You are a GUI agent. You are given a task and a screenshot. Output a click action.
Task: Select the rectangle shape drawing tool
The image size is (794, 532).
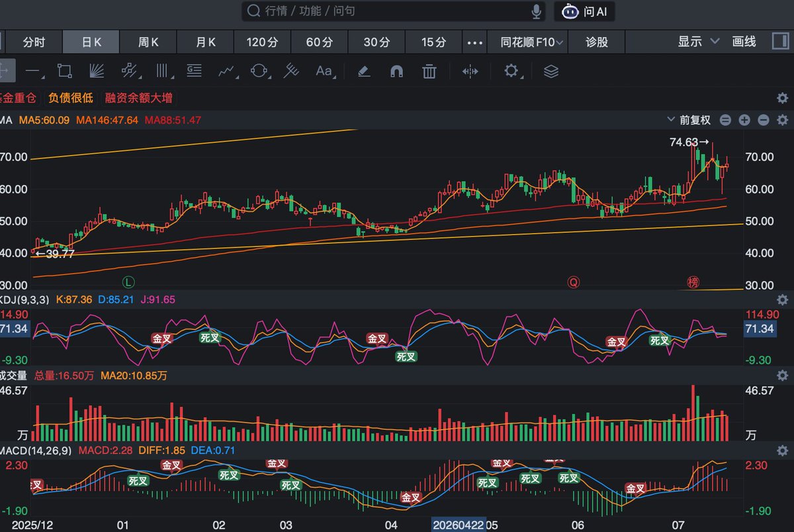pos(65,71)
